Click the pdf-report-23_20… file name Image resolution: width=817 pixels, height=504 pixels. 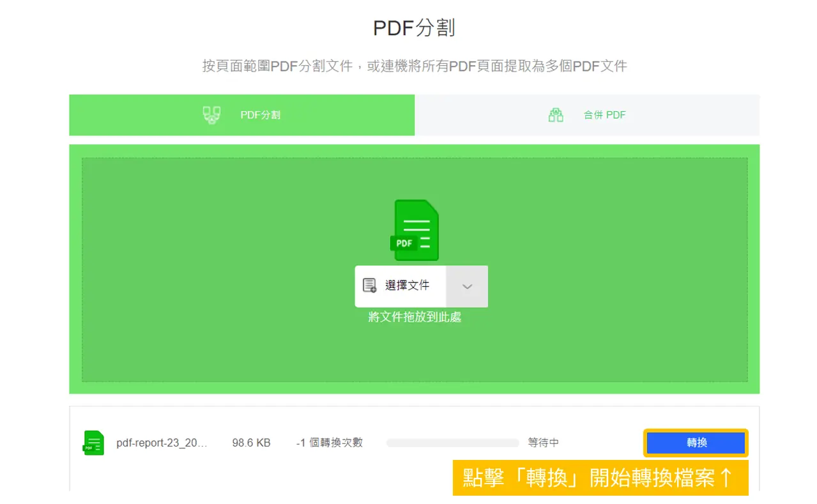[x=162, y=443]
